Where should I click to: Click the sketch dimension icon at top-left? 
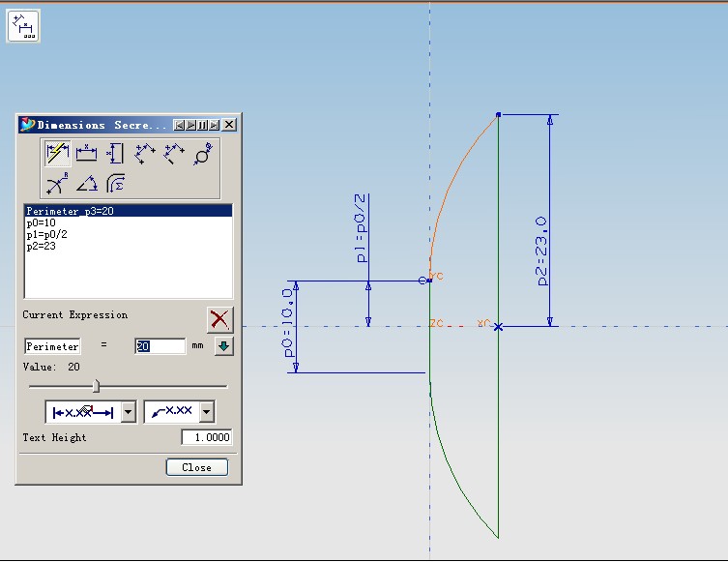(x=23, y=26)
